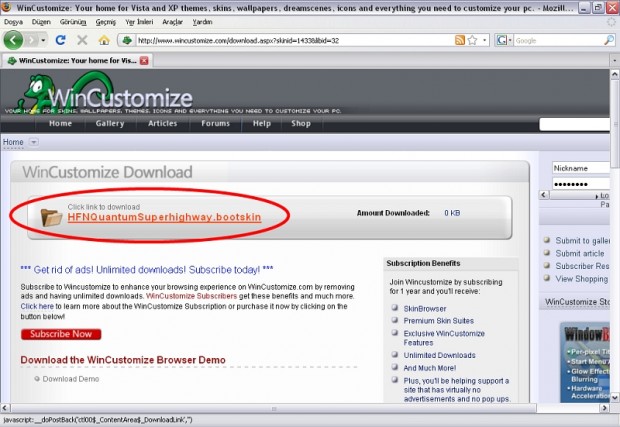Click the WinCustomize logo
Viewport: 620px width, 427px height.
tap(107, 93)
